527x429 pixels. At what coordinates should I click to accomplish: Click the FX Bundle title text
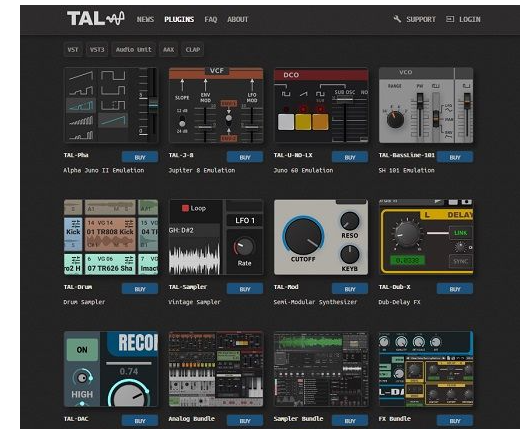395,419
